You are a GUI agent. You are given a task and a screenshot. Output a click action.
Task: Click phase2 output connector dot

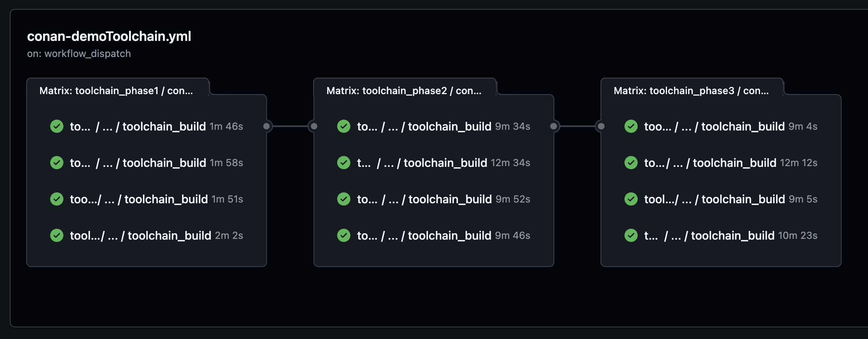[554, 126]
